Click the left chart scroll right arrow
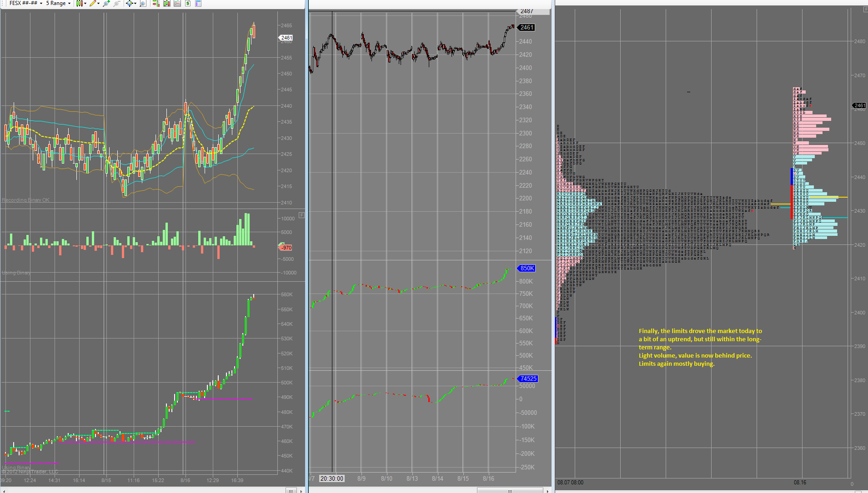Screen dimensions: 868x493 click(301, 491)
